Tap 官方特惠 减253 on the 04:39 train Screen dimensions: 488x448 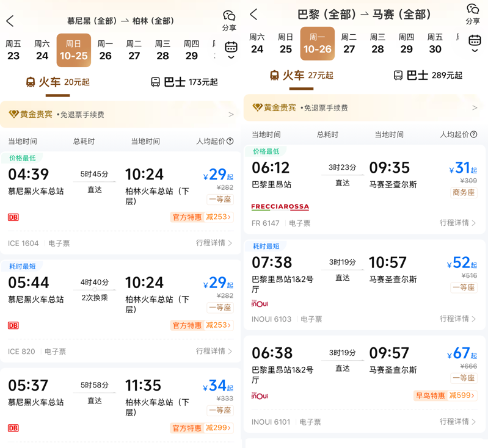point(202,217)
